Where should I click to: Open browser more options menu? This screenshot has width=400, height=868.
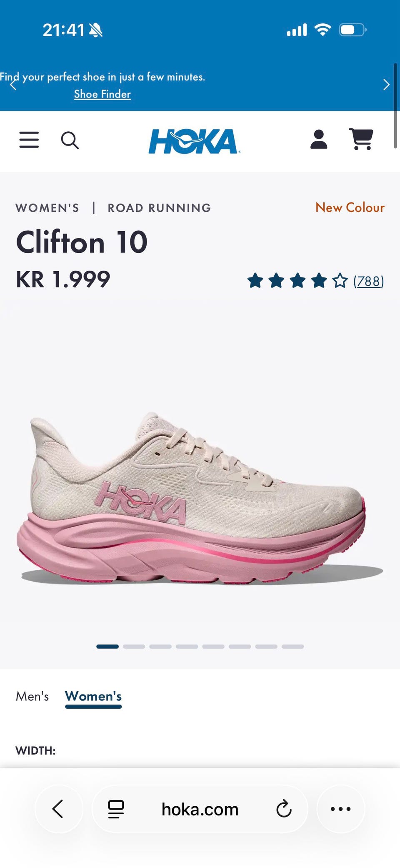click(x=340, y=809)
